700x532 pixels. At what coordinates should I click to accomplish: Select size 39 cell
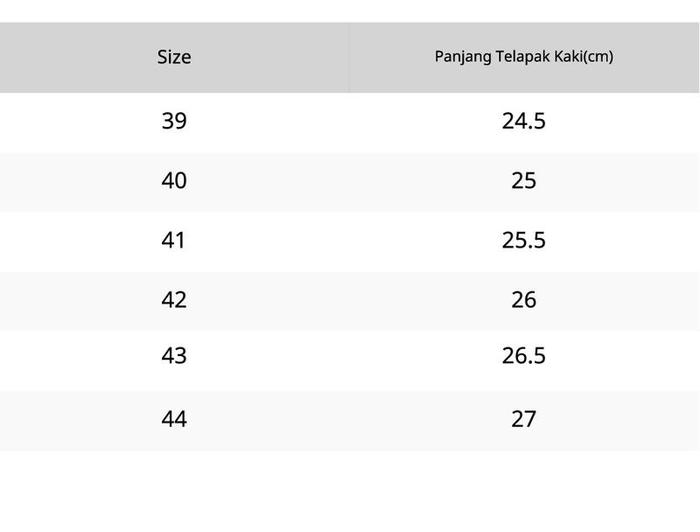point(174,121)
